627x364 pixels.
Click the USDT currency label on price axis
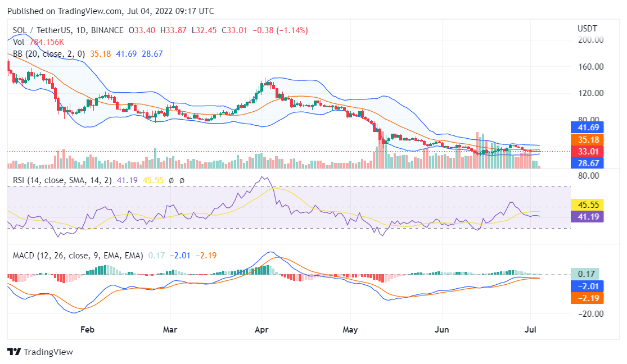coord(587,28)
